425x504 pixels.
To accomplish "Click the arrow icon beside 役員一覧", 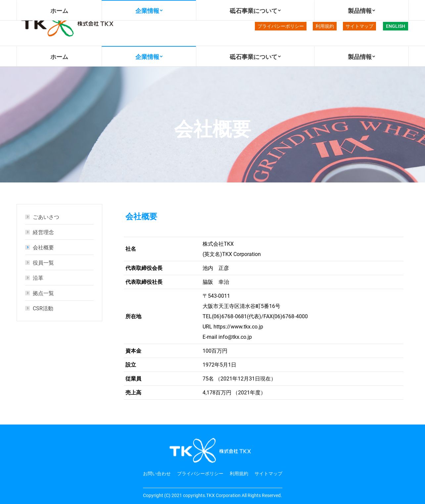I will [27, 263].
